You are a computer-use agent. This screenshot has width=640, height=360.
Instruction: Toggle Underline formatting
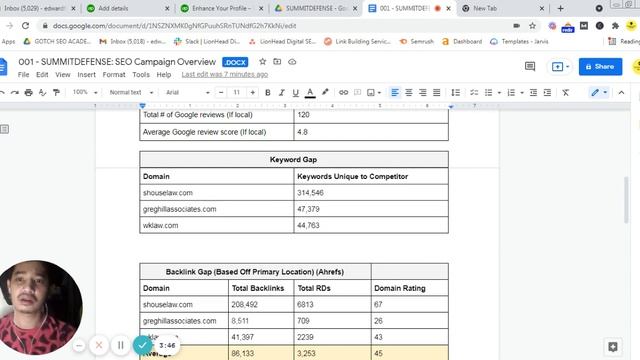point(296,93)
